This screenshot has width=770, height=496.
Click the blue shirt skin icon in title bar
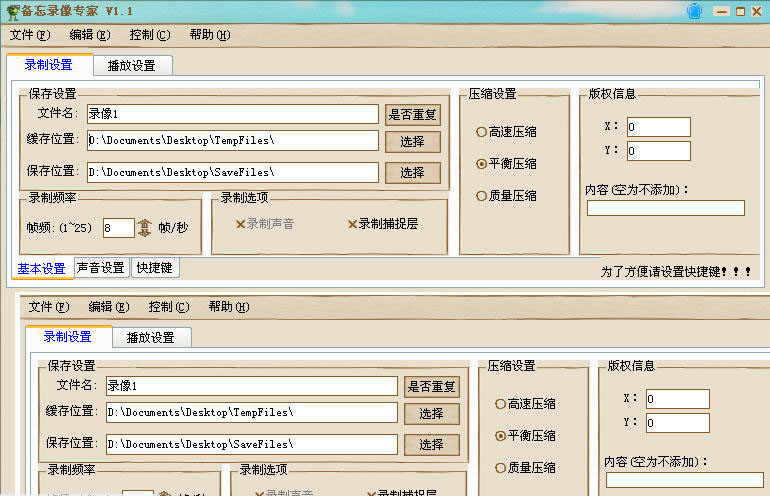695,11
